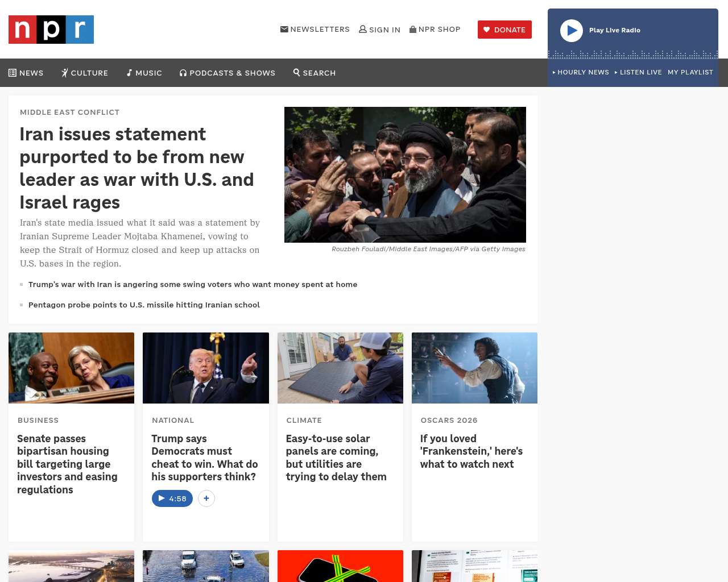Click the NPR Shop bag icon

[413, 29]
